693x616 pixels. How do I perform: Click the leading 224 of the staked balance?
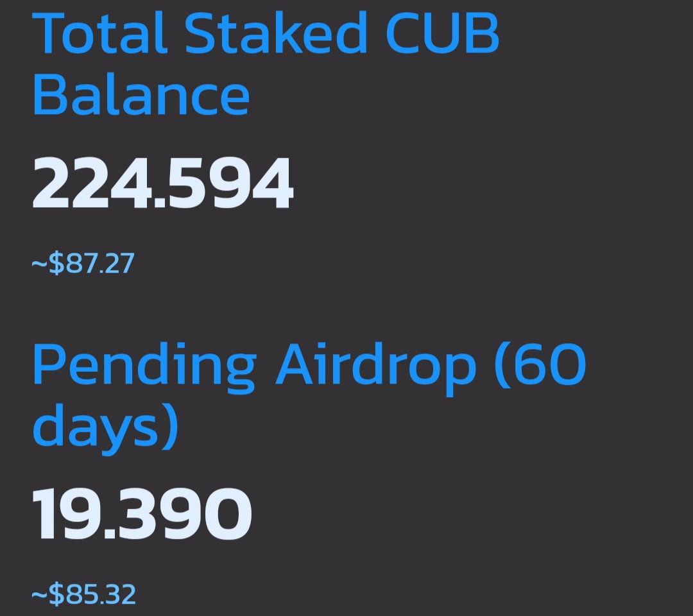(x=93, y=182)
